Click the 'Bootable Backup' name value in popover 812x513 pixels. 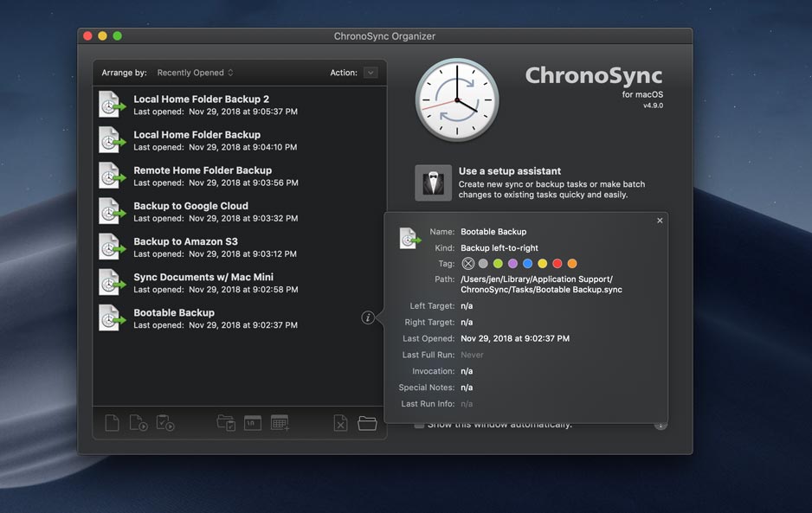tap(493, 232)
